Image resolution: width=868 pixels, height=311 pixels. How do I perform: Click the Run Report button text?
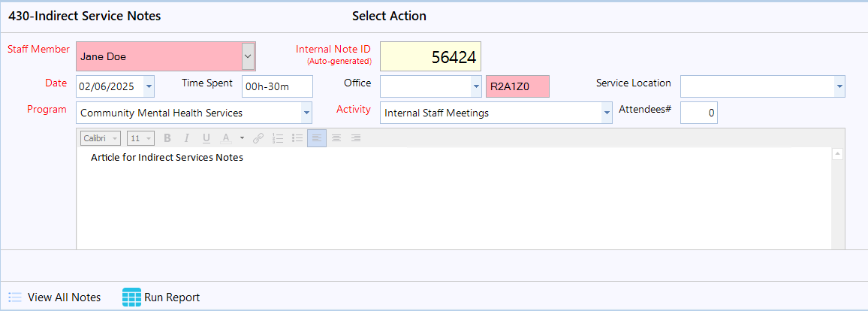point(172,297)
